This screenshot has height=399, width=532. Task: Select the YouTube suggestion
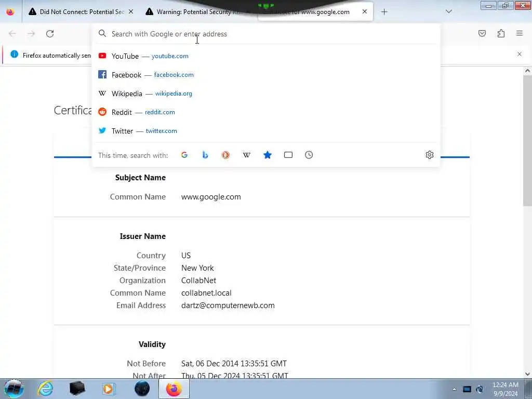(266, 56)
